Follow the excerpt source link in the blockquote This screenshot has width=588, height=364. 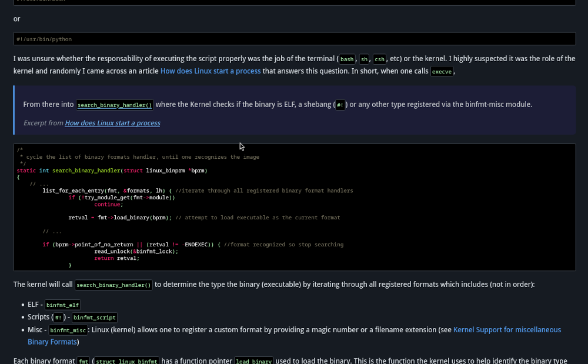pos(112,123)
